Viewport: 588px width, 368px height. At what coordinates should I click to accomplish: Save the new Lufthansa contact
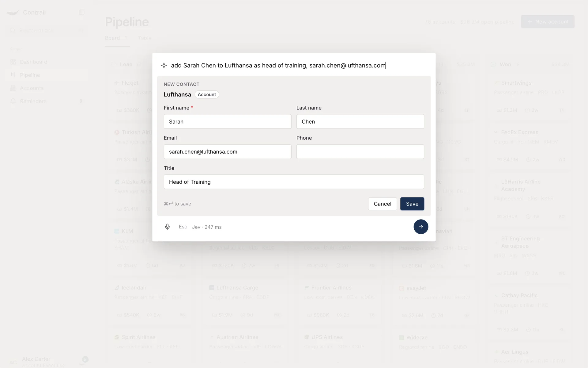click(x=412, y=204)
